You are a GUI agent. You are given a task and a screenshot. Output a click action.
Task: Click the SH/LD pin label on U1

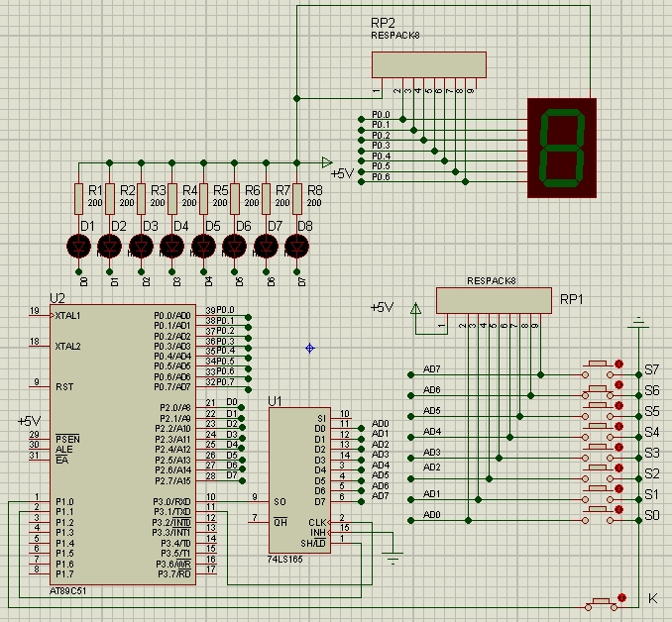click(313, 544)
